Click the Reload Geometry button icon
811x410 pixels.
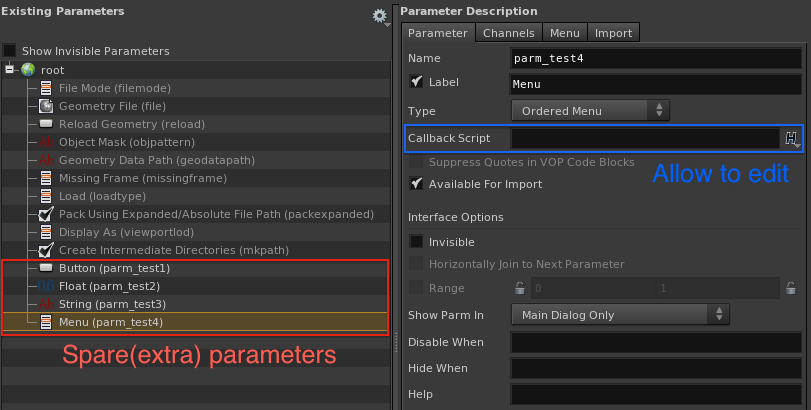(46, 124)
